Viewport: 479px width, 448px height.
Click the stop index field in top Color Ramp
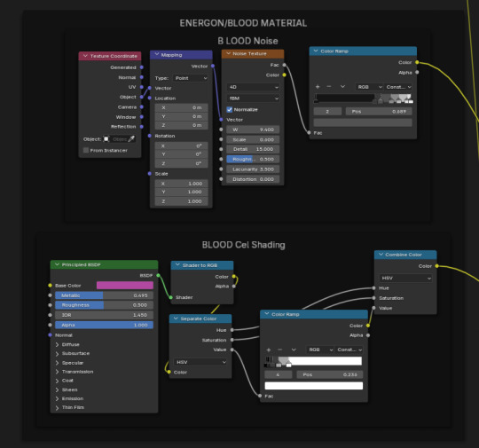[x=327, y=112]
